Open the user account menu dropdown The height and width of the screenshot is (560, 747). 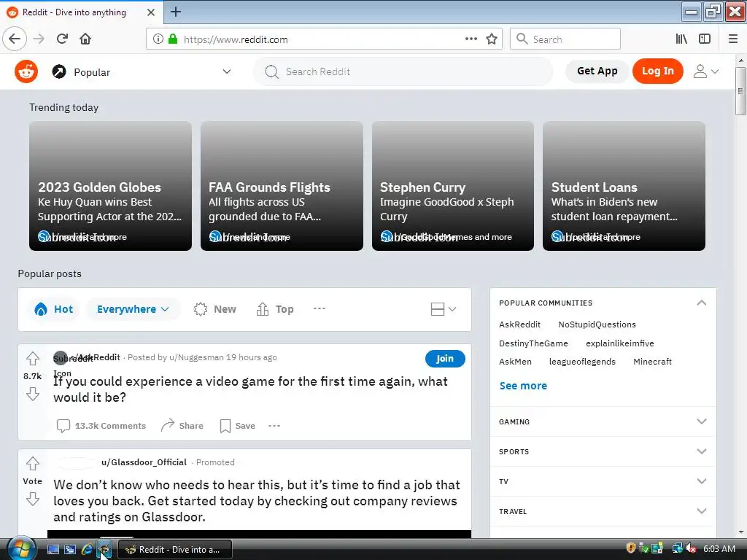705,71
